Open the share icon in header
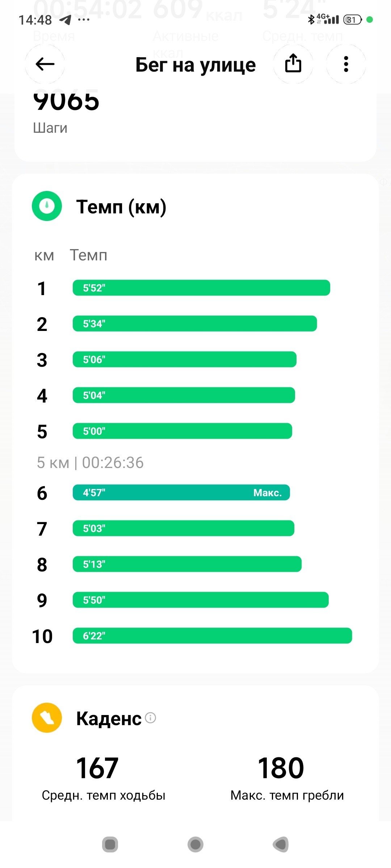 tap(293, 64)
